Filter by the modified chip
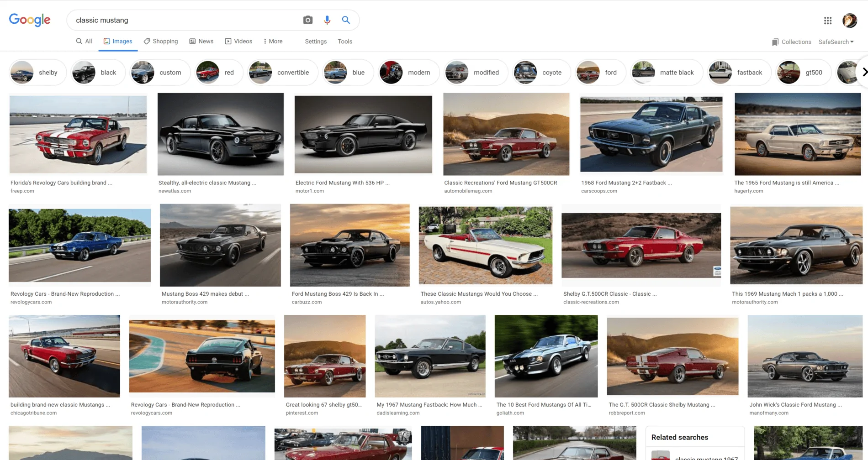Viewport: 868px width, 460px height. (476, 73)
